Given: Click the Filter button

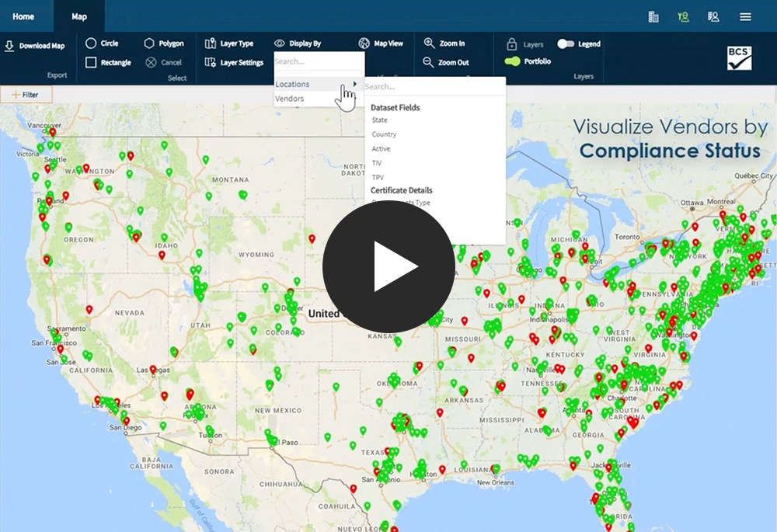Looking at the screenshot, I should (x=26, y=95).
